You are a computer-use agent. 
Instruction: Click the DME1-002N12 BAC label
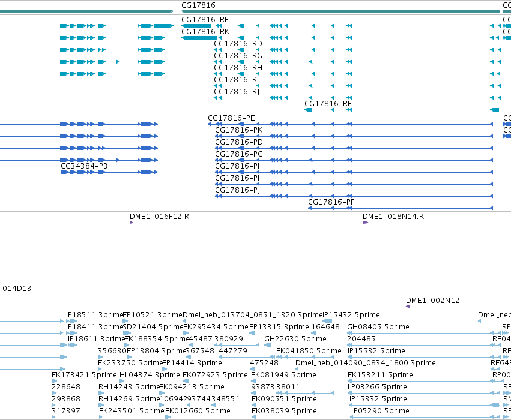pyautogui.click(x=432, y=301)
